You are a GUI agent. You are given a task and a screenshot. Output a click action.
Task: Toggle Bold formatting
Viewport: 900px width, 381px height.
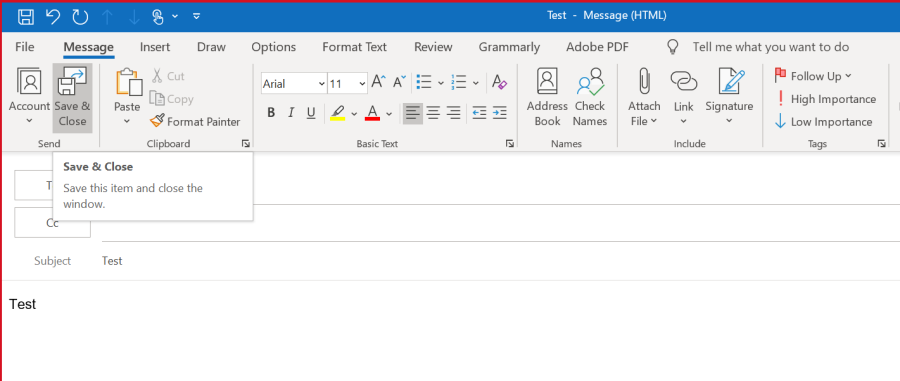[271, 112]
